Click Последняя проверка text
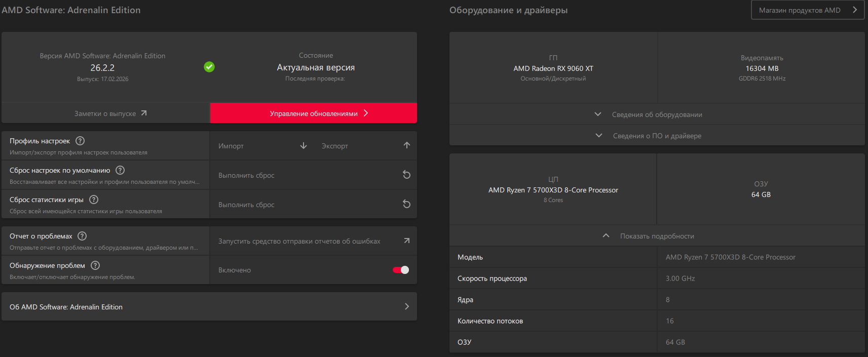Image resolution: width=868 pixels, height=357 pixels. (x=315, y=78)
